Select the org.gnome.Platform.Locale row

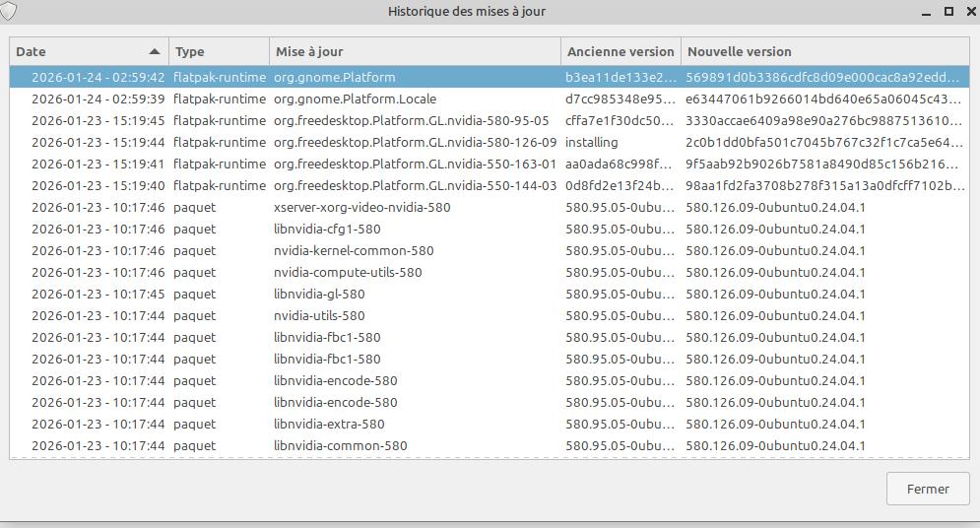pos(355,99)
